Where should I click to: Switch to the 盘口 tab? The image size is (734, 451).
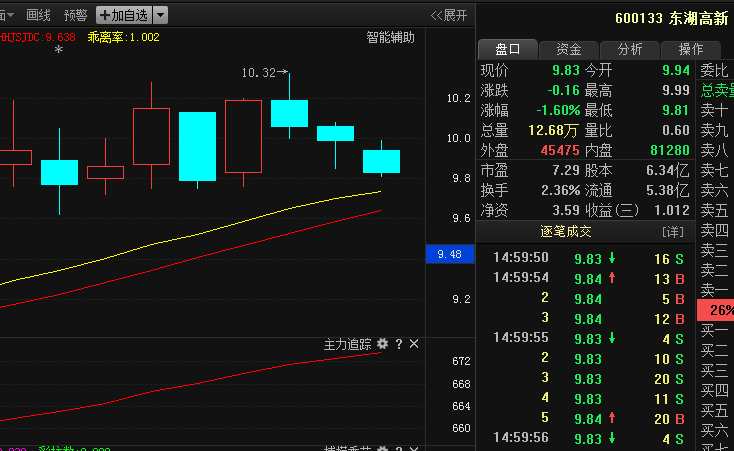click(507, 49)
